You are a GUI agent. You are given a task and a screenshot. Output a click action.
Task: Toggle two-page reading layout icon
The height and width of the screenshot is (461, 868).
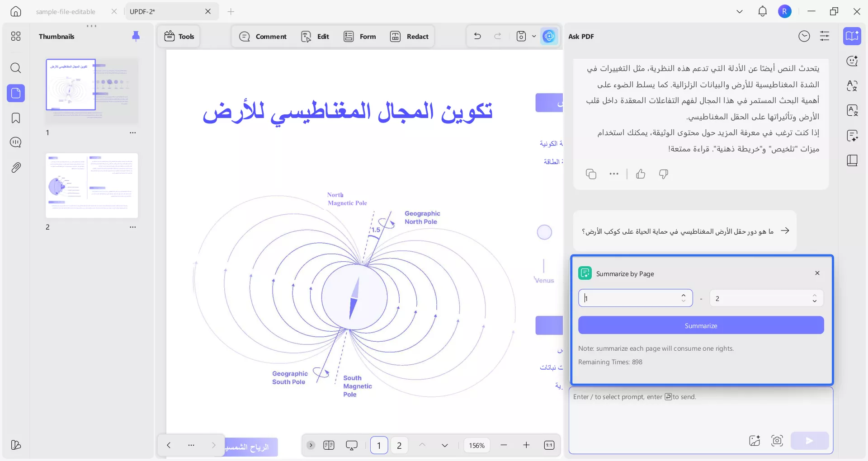pyautogui.click(x=329, y=445)
